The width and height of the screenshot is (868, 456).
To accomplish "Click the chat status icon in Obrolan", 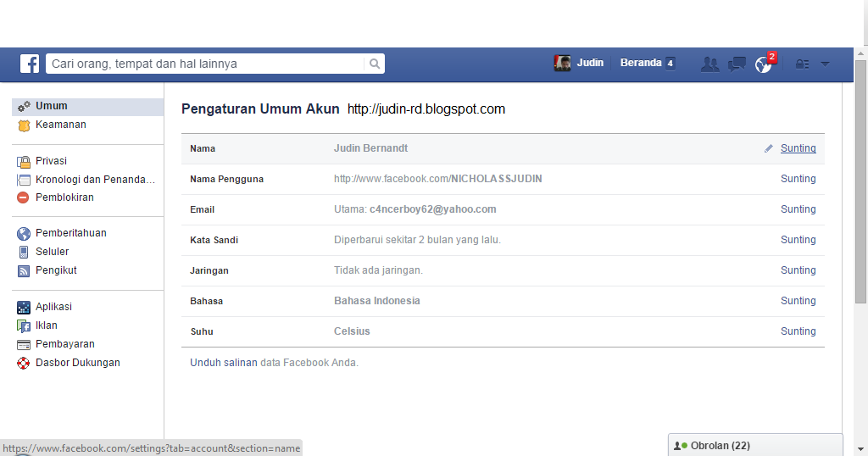I will [x=681, y=446].
